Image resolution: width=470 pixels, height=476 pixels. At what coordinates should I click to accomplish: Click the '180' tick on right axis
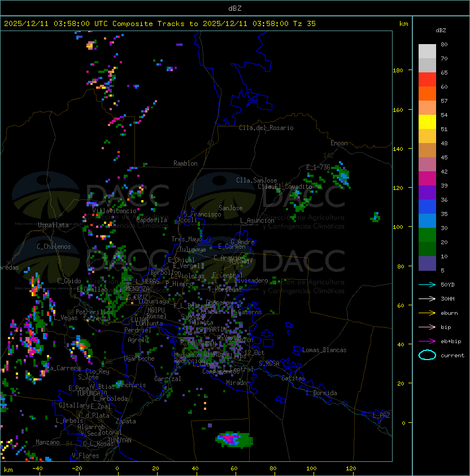(x=398, y=70)
